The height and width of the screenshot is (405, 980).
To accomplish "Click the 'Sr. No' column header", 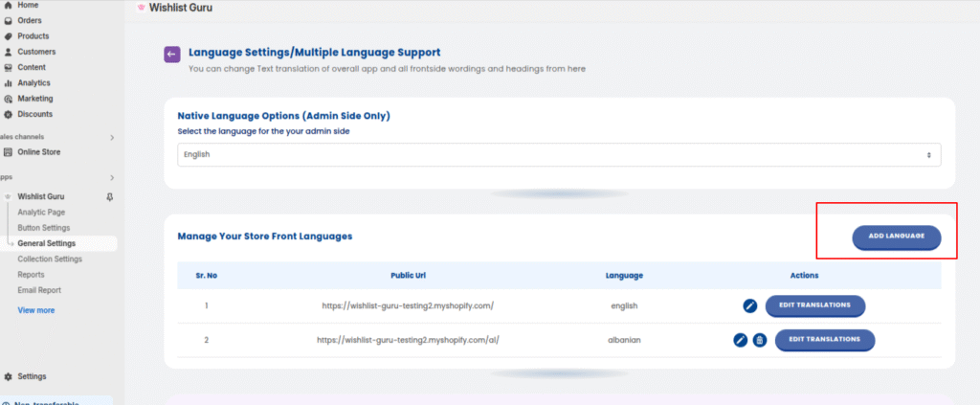I will coord(207,276).
